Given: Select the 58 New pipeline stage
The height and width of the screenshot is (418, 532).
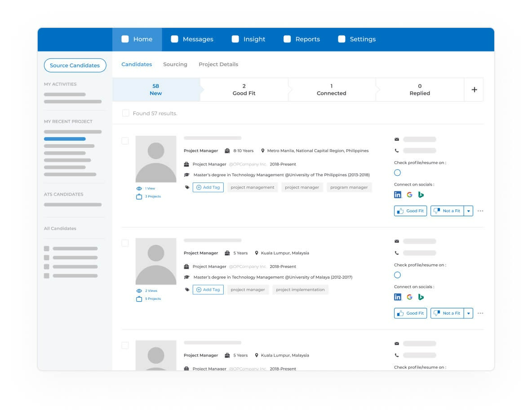Looking at the screenshot, I should pyautogui.click(x=156, y=89).
